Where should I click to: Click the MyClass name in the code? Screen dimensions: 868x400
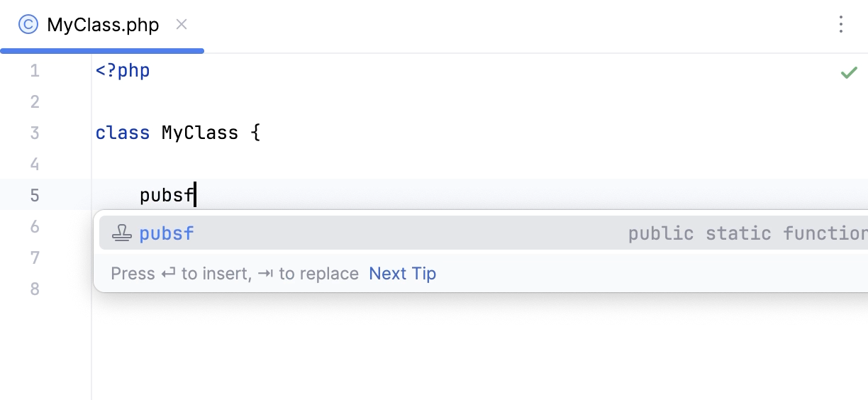coord(200,133)
